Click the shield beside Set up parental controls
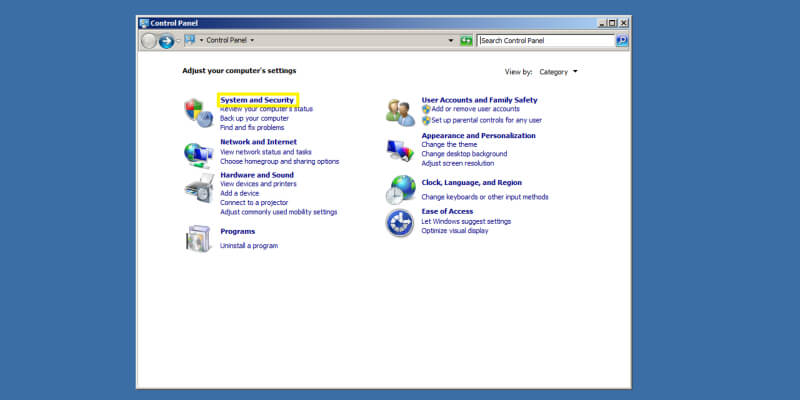Viewport: 800px width, 400px height. [426, 120]
